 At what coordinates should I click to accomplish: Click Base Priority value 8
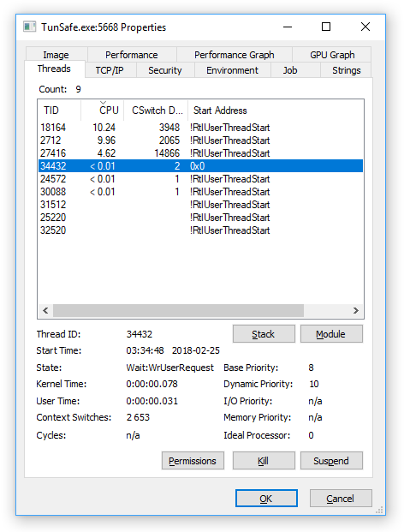312,368
